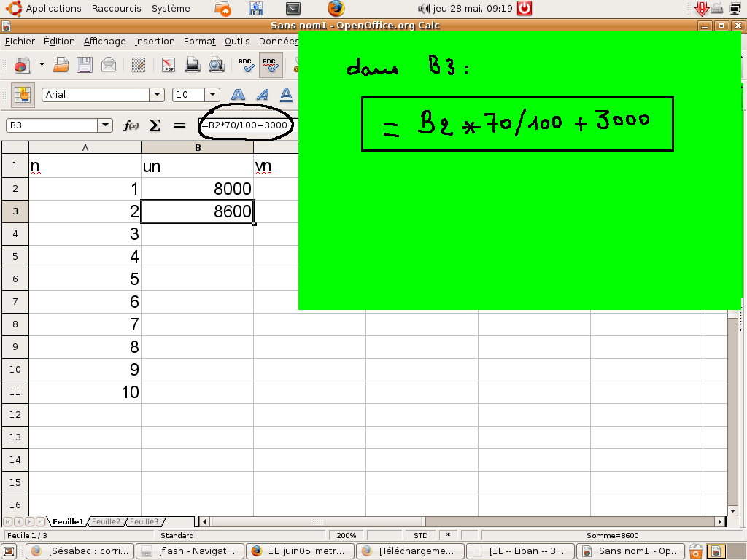
Task: Open the Function Wizard icon
Action: click(131, 125)
